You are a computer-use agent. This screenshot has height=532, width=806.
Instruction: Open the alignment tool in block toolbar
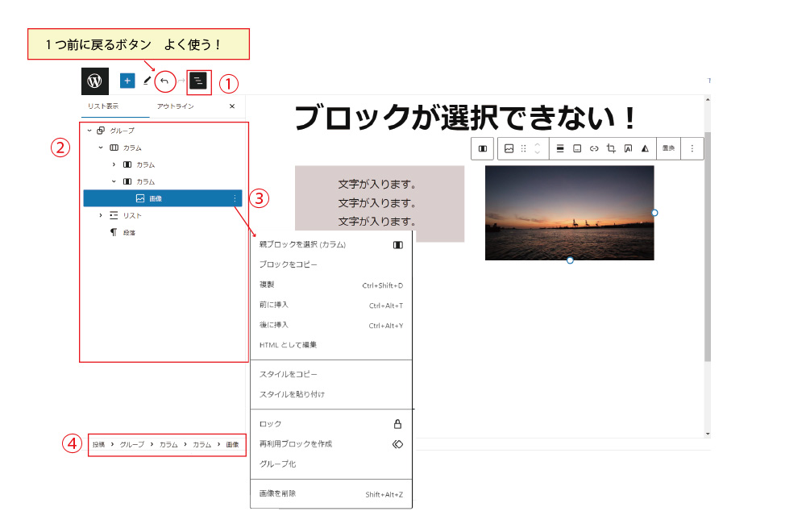[560, 148]
